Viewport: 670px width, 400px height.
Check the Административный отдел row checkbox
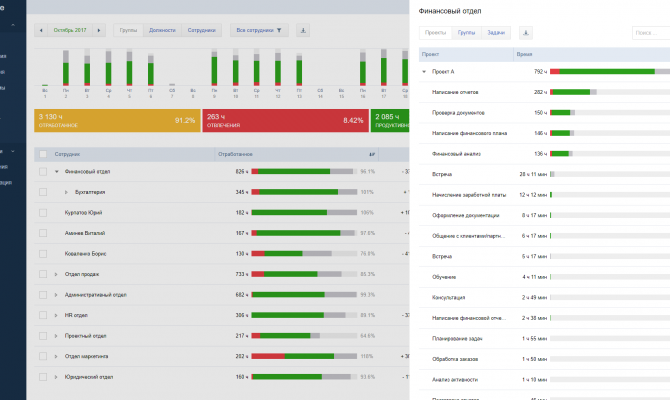(x=43, y=295)
